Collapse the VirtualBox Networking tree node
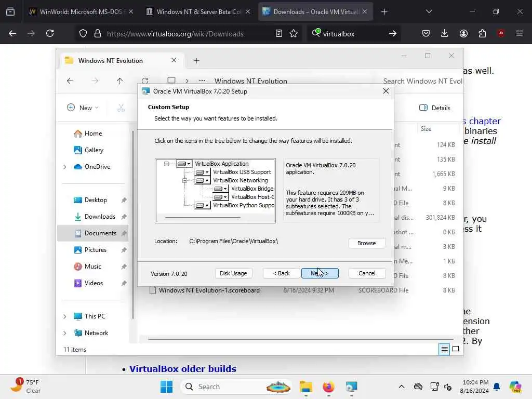532x399 pixels. tap(184, 180)
